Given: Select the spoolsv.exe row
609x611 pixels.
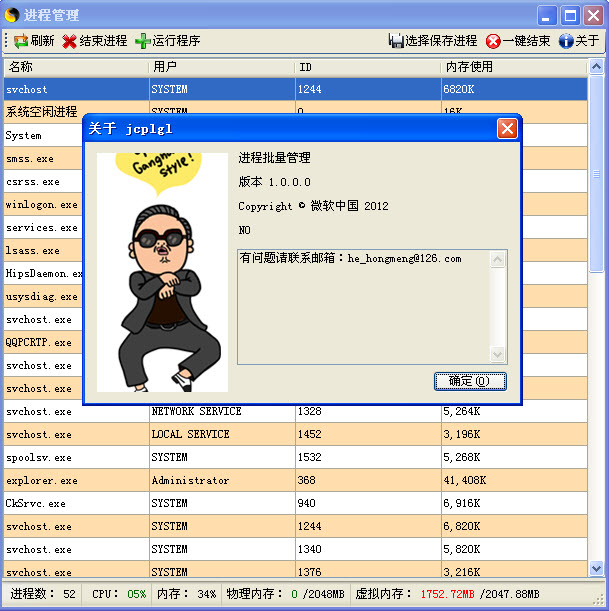Looking at the screenshot, I should [x=295, y=457].
